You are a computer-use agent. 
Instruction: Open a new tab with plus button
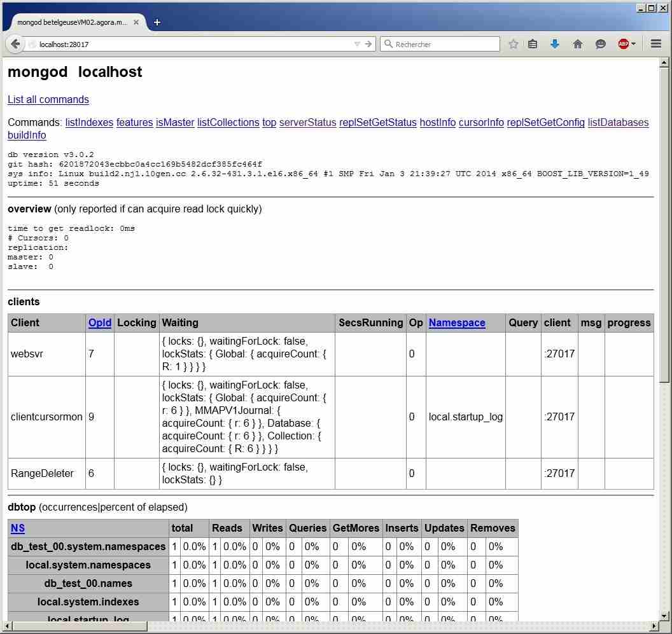point(157,22)
